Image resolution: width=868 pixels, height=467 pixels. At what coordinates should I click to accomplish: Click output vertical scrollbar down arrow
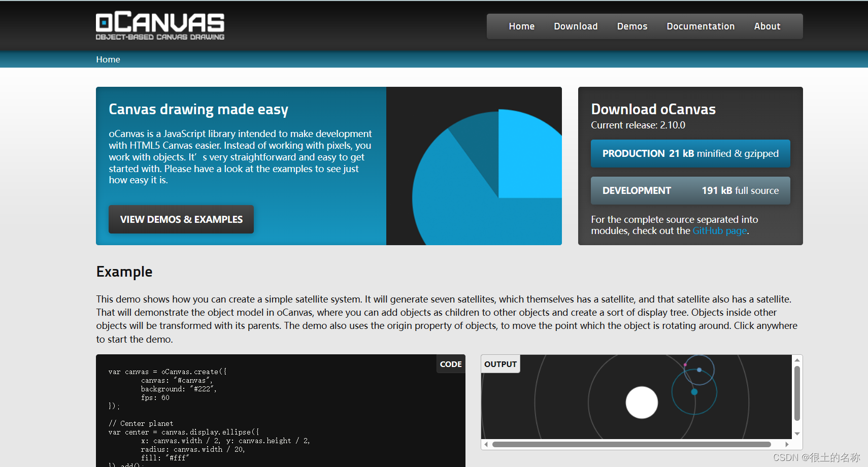point(797,433)
